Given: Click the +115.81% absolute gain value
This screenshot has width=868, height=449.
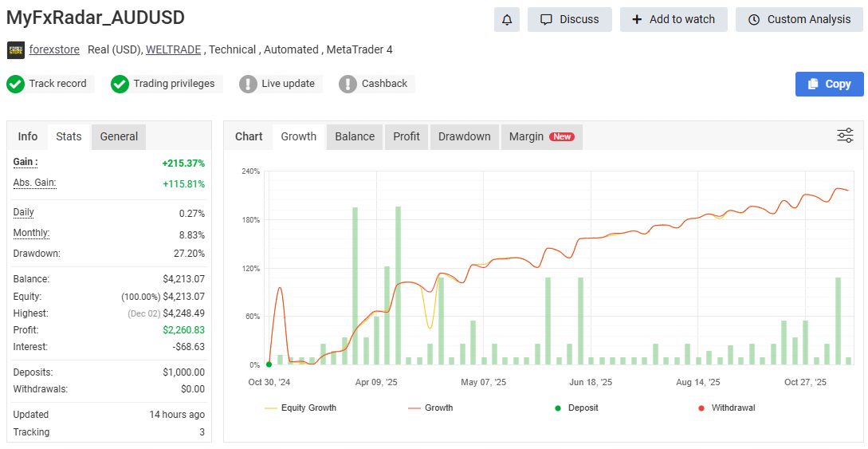Looking at the screenshot, I should tap(184, 183).
